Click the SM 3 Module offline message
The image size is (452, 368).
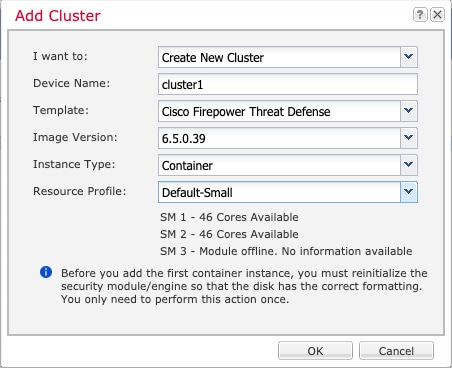pos(286,251)
